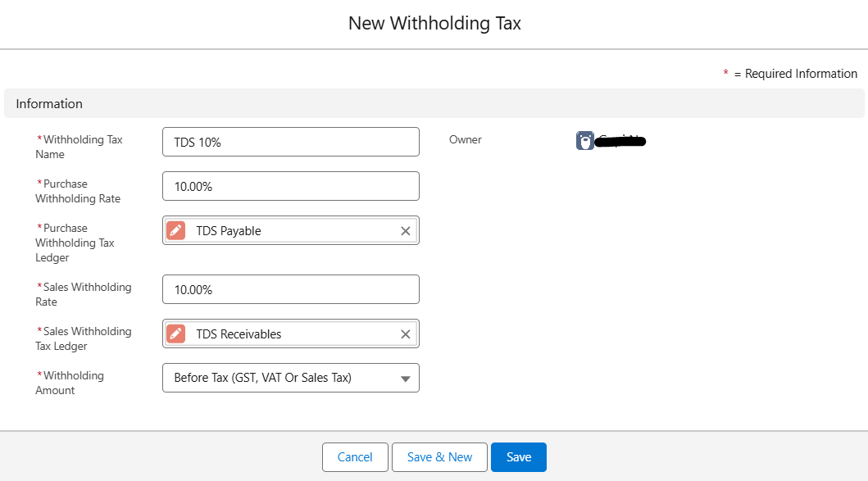Click the Sales Withholding Rate input
Image resolution: width=868 pixels, height=481 pixels.
pyautogui.click(x=291, y=290)
